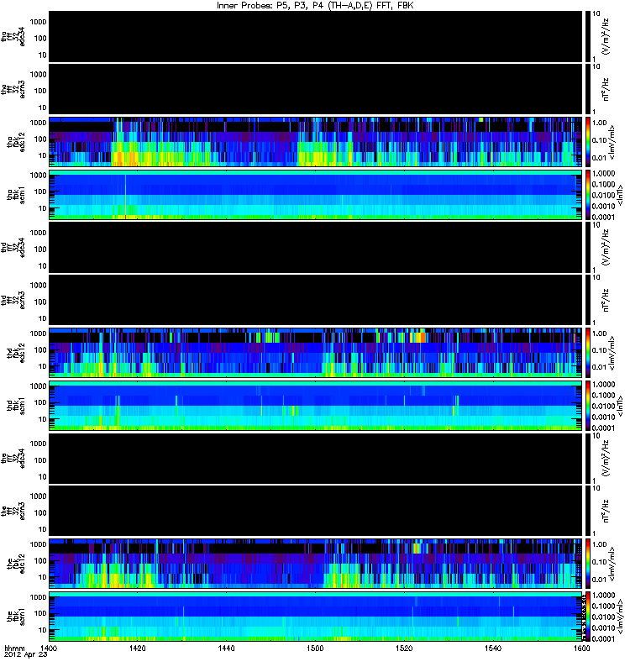Click the tha fbk edc12 y-axis label
This screenshot has width=630, height=672.
[x=16, y=142]
